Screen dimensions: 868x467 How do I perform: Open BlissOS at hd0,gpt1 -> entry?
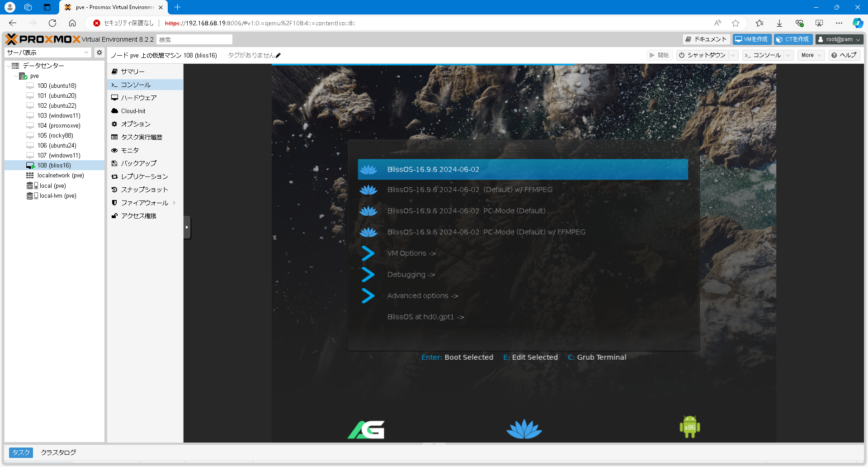point(523,317)
